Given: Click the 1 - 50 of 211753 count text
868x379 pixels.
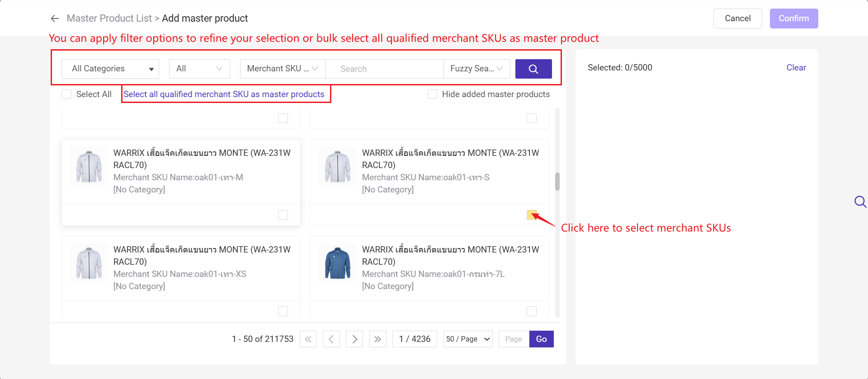Looking at the screenshot, I should (x=263, y=339).
